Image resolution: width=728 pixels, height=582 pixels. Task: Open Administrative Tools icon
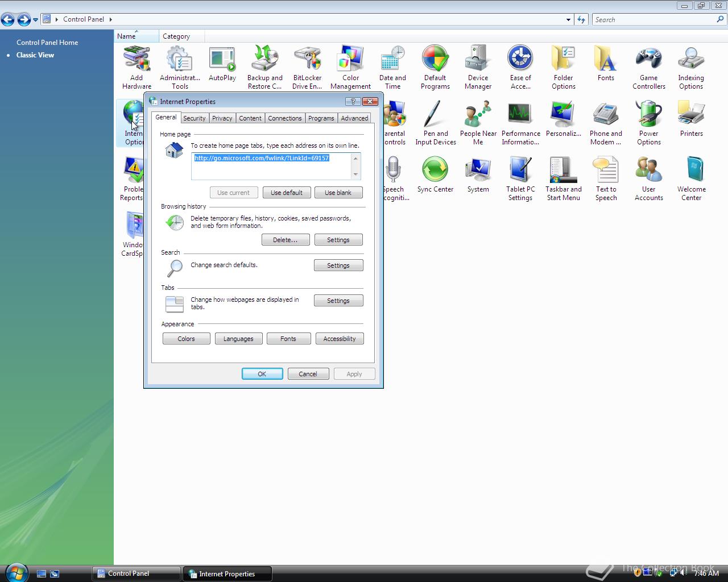pos(180,67)
